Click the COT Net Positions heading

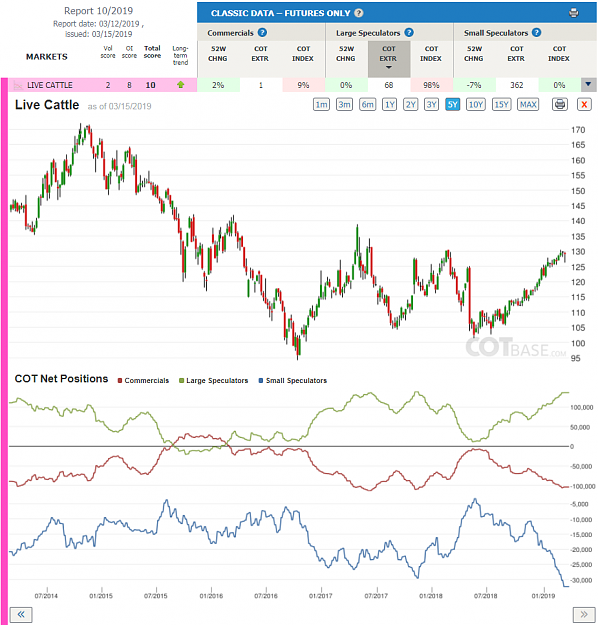(x=61, y=379)
